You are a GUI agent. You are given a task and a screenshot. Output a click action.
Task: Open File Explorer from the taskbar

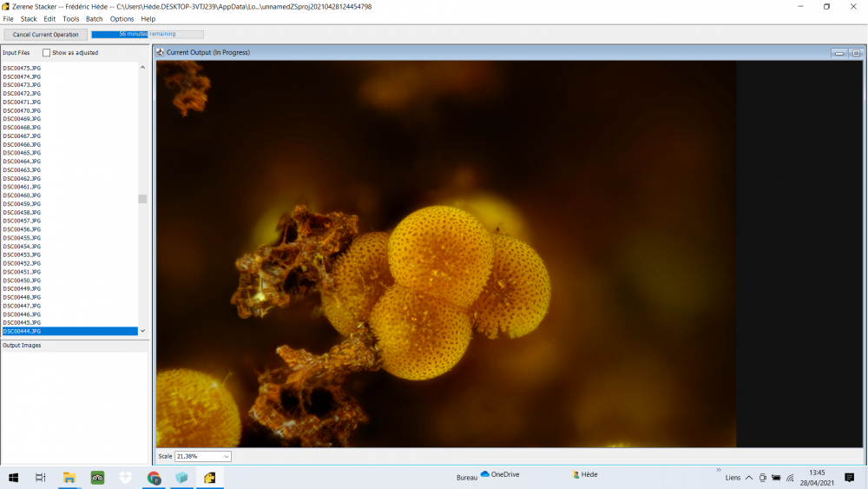point(69,477)
